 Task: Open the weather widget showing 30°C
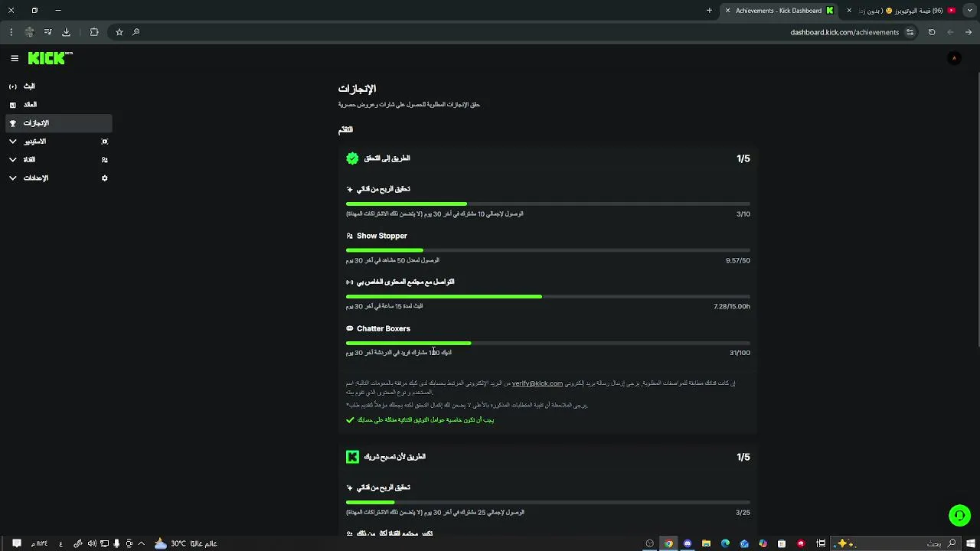click(185, 543)
